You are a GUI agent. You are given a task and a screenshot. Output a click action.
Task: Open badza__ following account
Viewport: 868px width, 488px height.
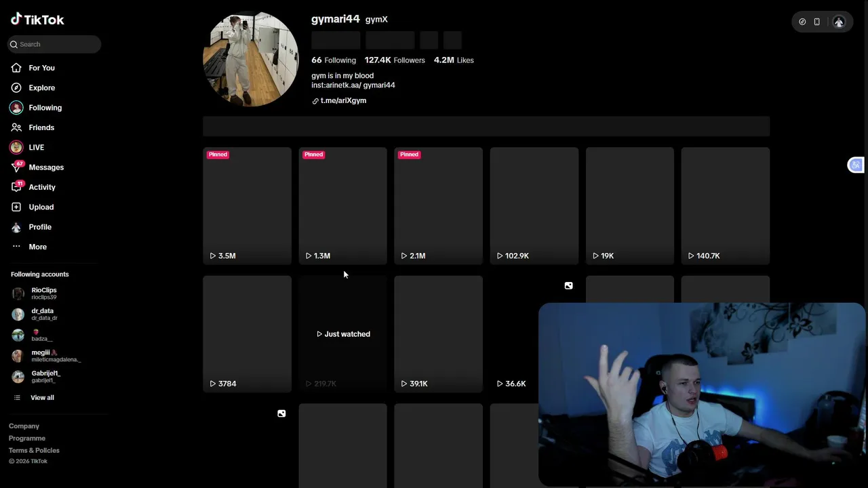pos(41,335)
